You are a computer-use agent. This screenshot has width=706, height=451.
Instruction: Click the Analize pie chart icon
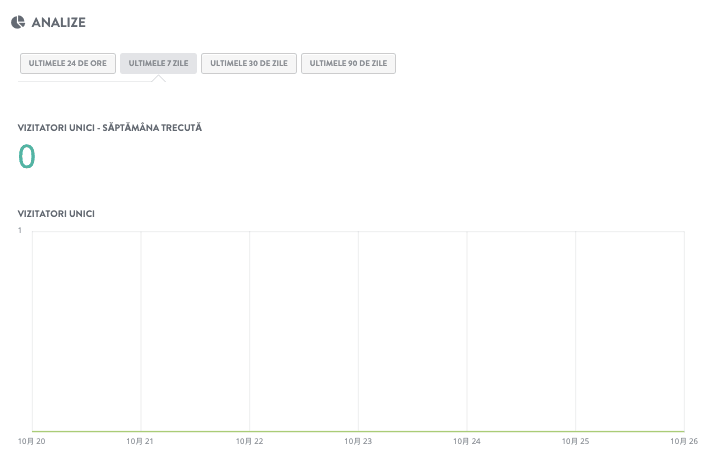coord(18,22)
